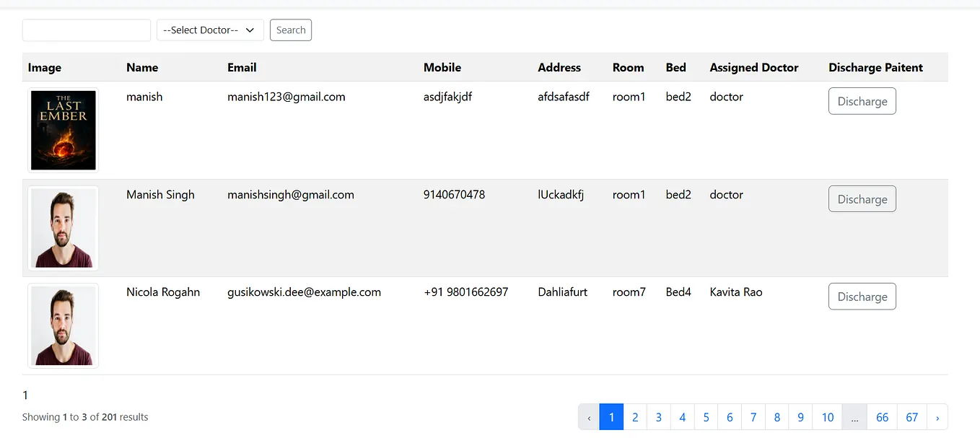Select page 66 in pagination

point(882,417)
